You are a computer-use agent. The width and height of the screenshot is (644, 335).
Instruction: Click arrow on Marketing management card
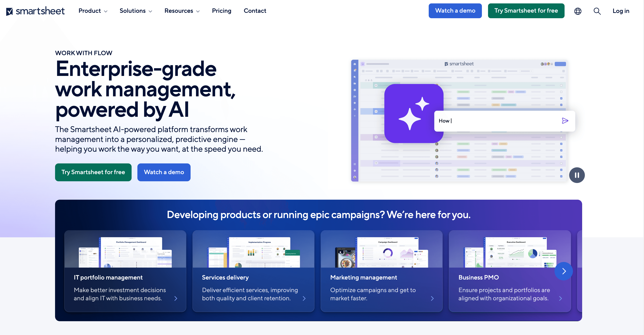[432, 298]
